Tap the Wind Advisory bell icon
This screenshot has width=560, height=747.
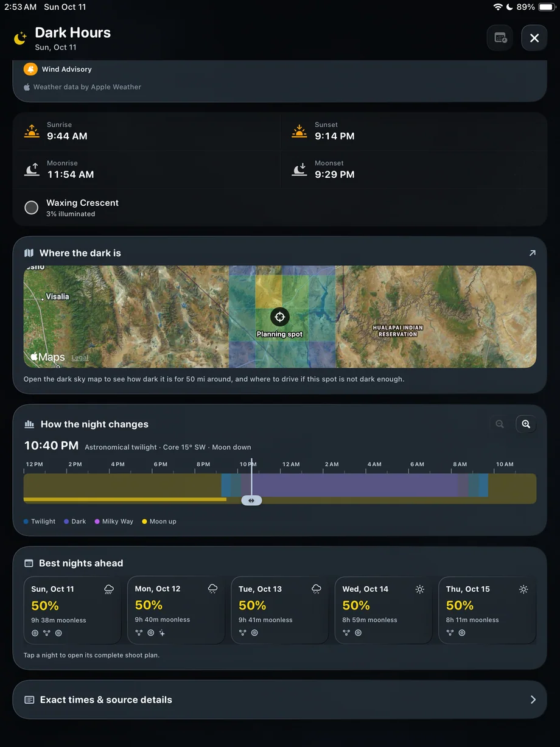[30, 69]
